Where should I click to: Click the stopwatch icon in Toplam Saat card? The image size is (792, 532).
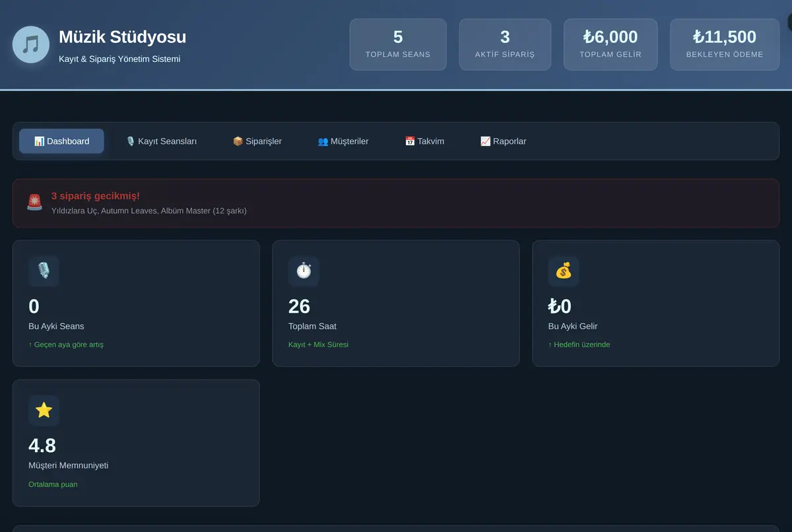(x=304, y=271)
